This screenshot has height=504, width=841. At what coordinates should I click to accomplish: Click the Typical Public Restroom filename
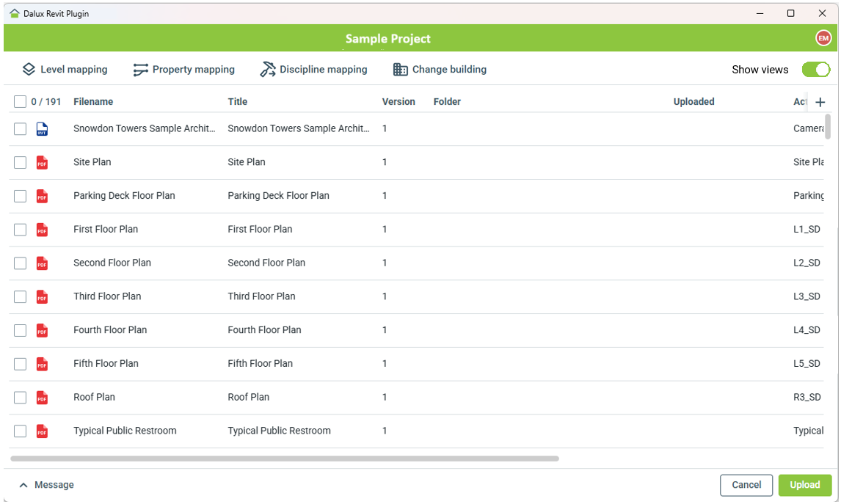(125, 431)
